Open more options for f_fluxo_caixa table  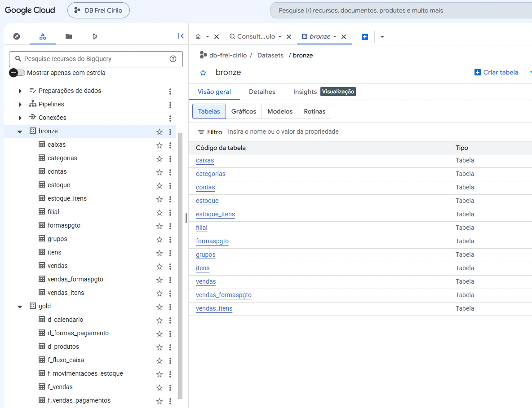(170, 360)
